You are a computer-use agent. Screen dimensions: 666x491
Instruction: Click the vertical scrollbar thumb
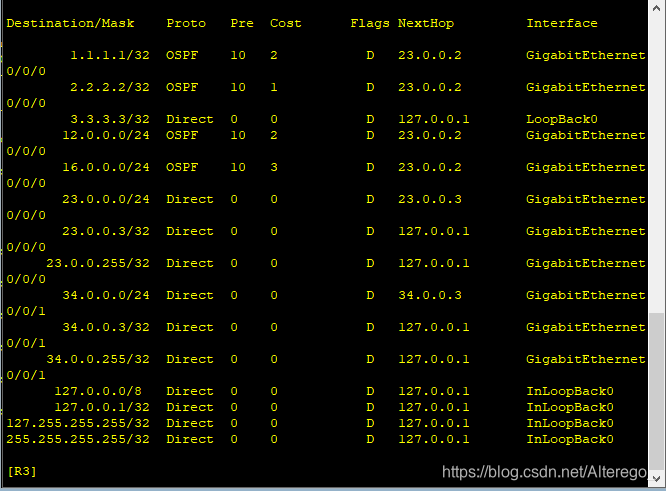[x=657, y=391]
